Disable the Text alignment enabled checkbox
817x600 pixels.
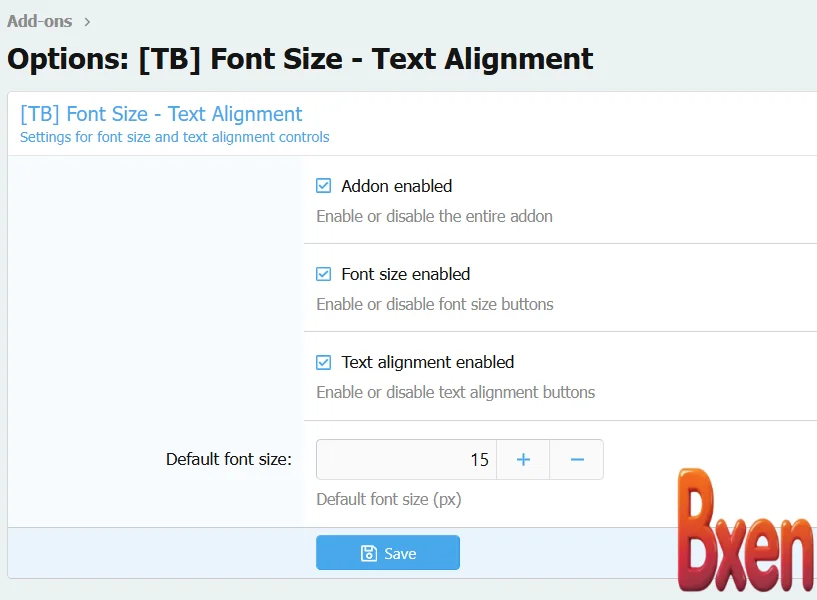pyautogui.click(x=324, y=362)
